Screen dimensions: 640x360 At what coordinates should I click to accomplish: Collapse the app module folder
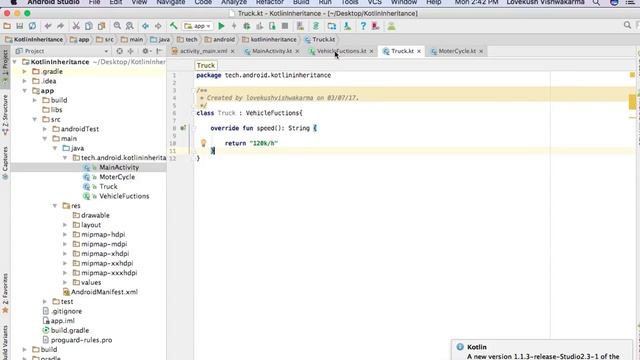pyautogui.click(x=25, y=91)
